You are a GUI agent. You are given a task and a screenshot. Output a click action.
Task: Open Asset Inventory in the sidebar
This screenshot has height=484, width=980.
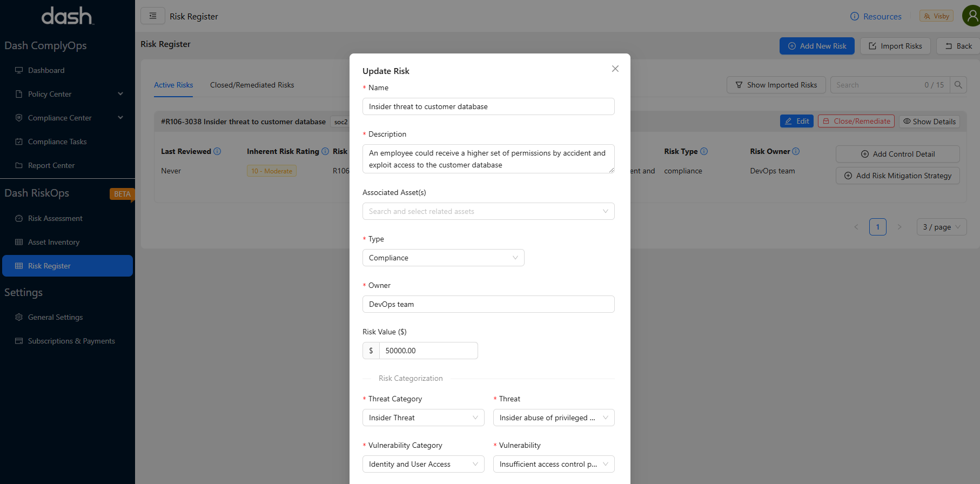pyautogui.click(x=53, y=242)
